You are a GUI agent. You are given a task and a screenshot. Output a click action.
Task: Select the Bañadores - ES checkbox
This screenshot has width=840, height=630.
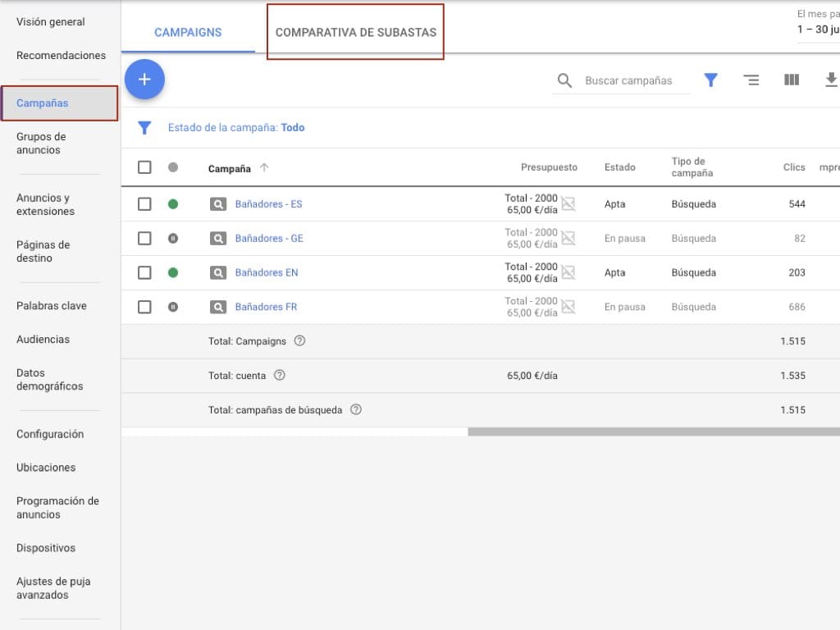(144, 204)
